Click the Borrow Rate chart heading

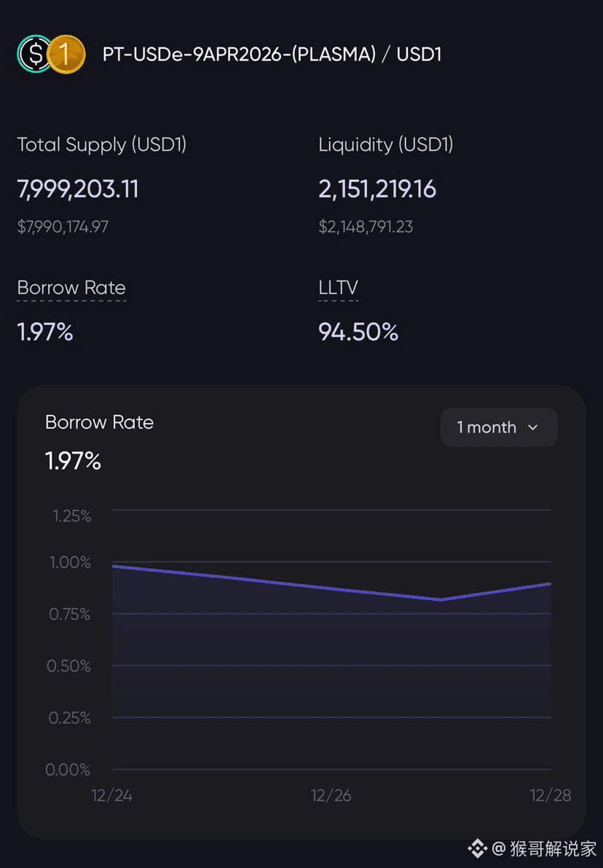(x=99, y=422)
